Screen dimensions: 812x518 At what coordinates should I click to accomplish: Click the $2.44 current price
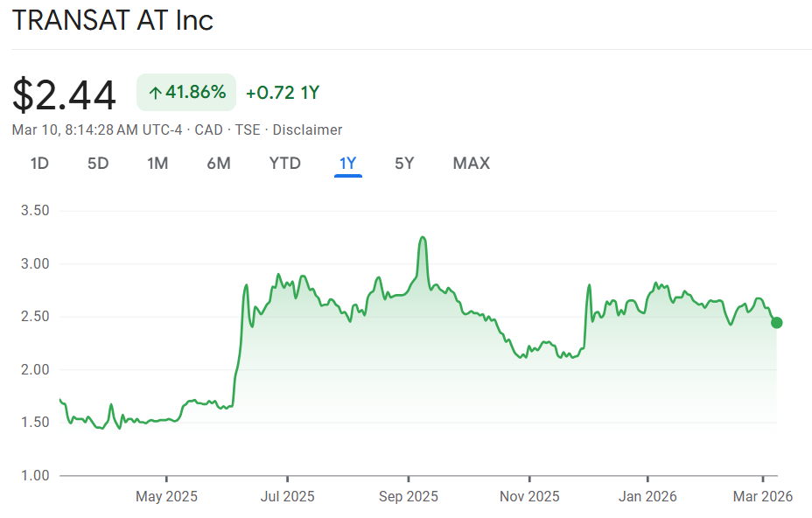(65, 94)
